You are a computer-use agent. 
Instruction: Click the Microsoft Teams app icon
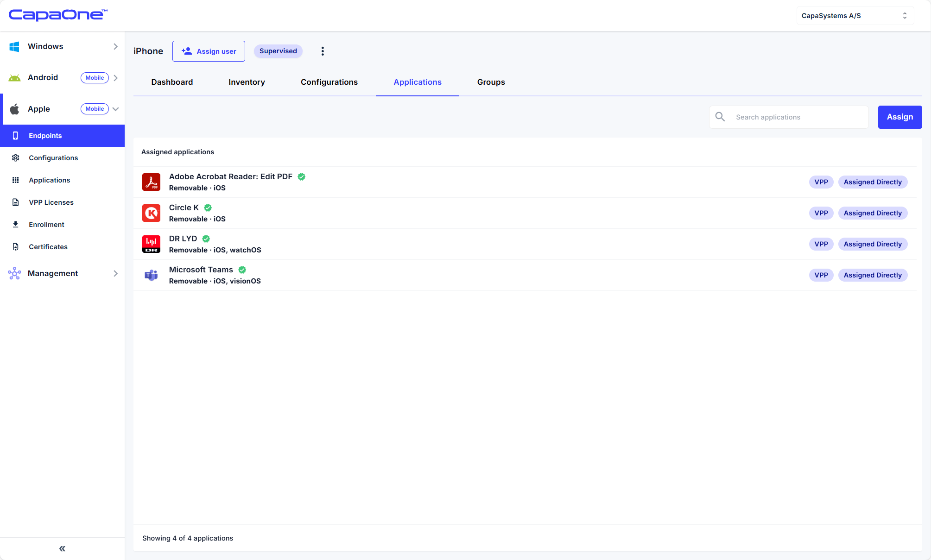(151, 275)
